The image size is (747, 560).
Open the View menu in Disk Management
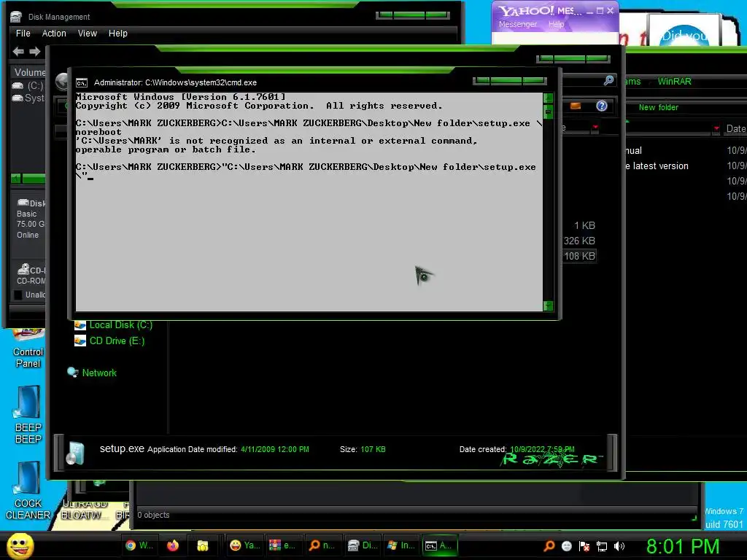click(88, 34)
